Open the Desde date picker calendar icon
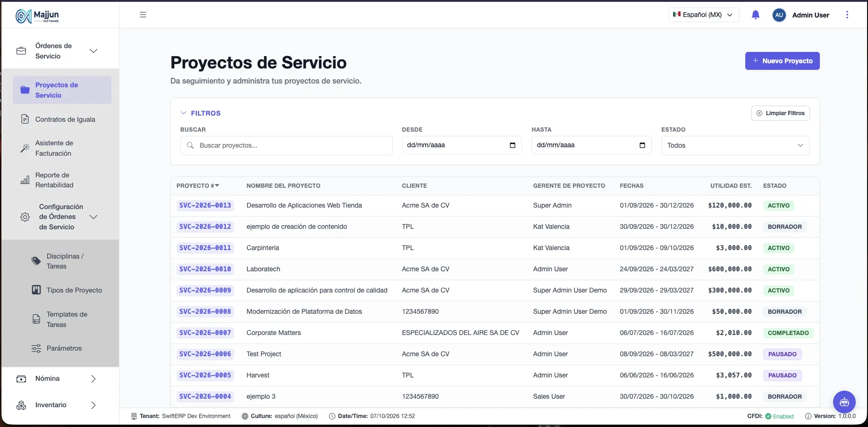The image size is (868, 427). point(513,145)
